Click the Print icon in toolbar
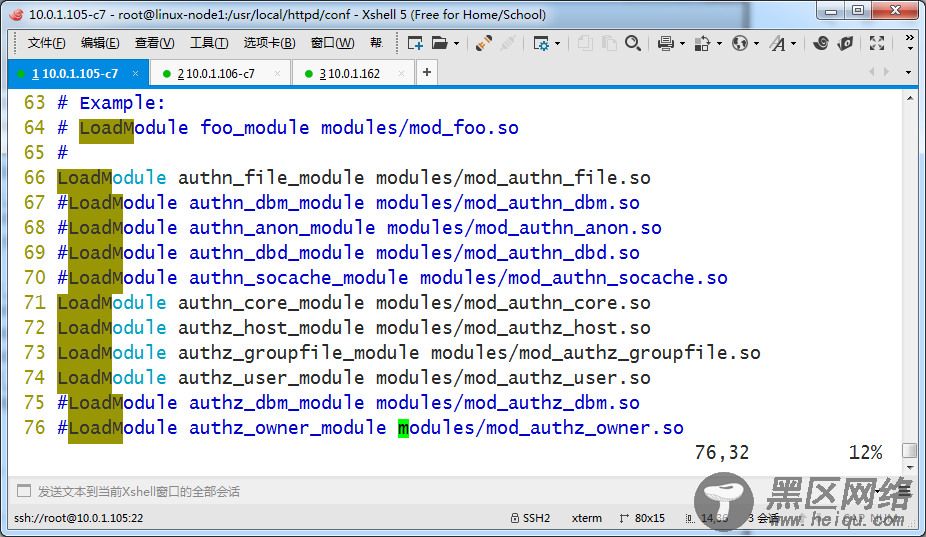Image resolution: width=926 pixels, height=537 pixels. point(666,43)
